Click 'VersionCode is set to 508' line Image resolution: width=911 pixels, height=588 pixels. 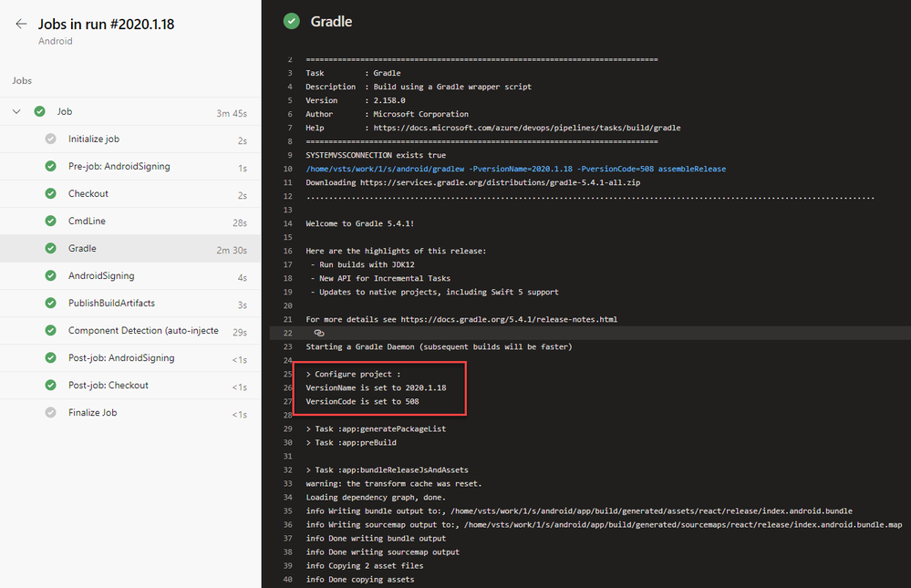363,401
